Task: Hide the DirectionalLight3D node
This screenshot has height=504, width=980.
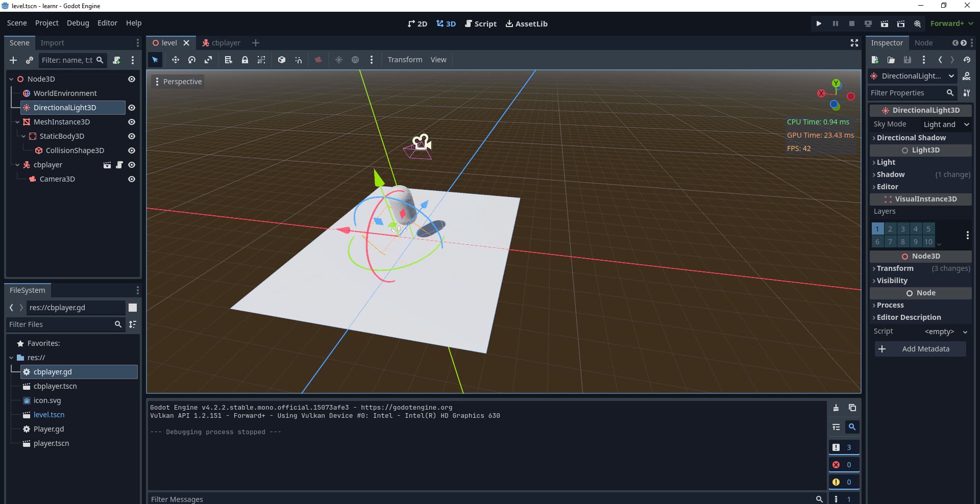Action: [132, 108]
